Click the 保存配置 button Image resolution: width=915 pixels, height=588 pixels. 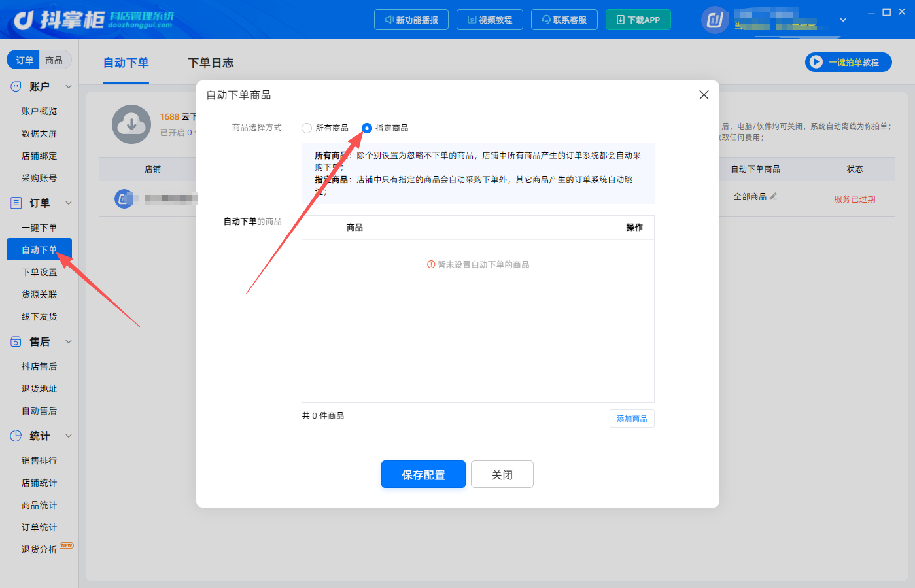[423, 474]
